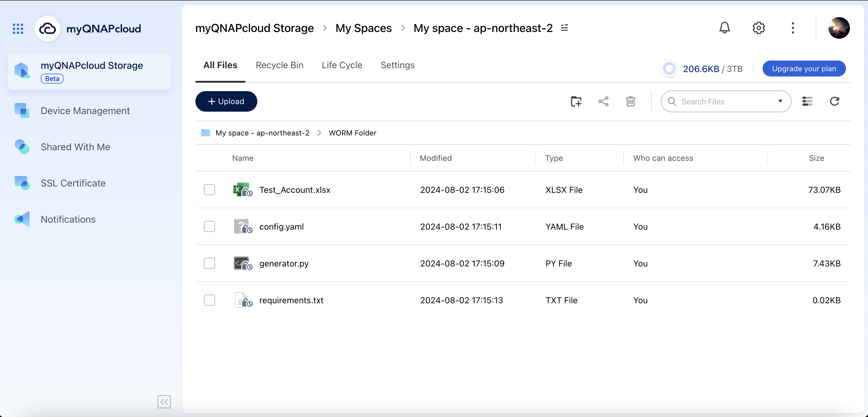Click the trash delete icon
The width and height of the screenshot is (868, 417).
(x=630, y=101)
